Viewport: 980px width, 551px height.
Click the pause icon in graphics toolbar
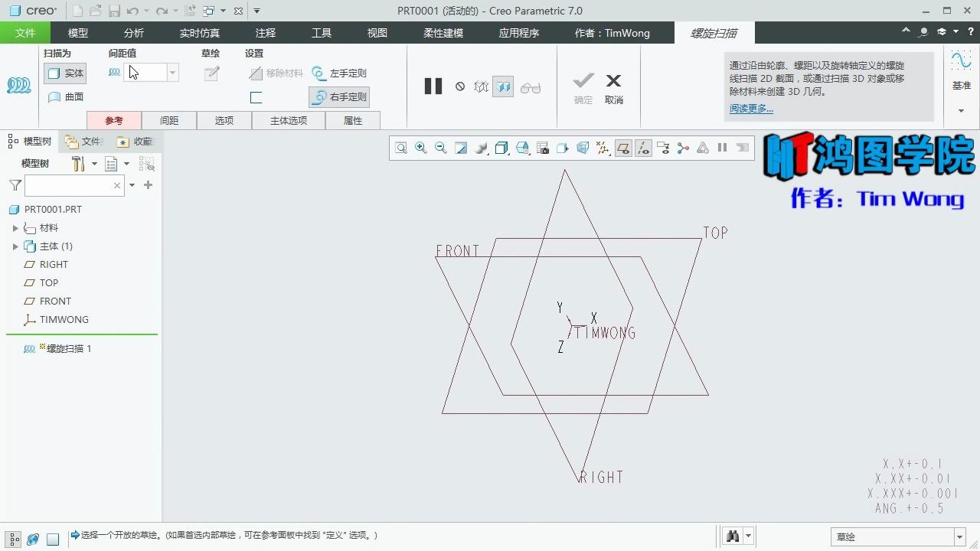(722, 148)
